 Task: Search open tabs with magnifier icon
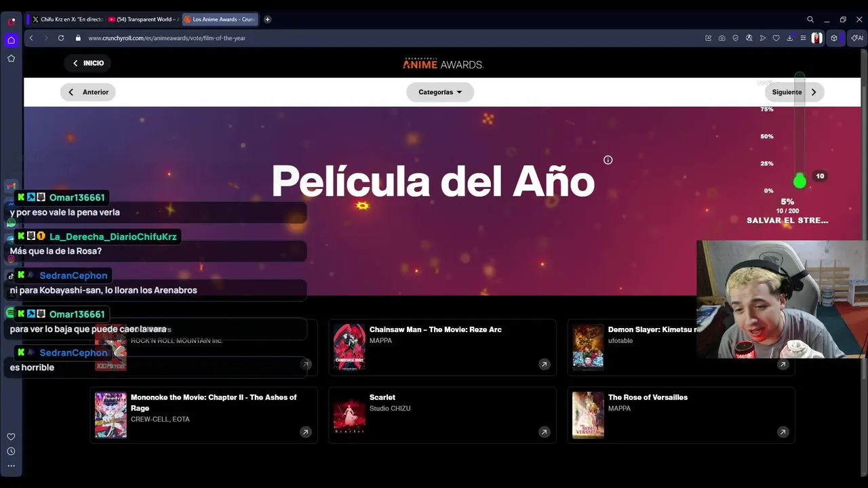810,20
